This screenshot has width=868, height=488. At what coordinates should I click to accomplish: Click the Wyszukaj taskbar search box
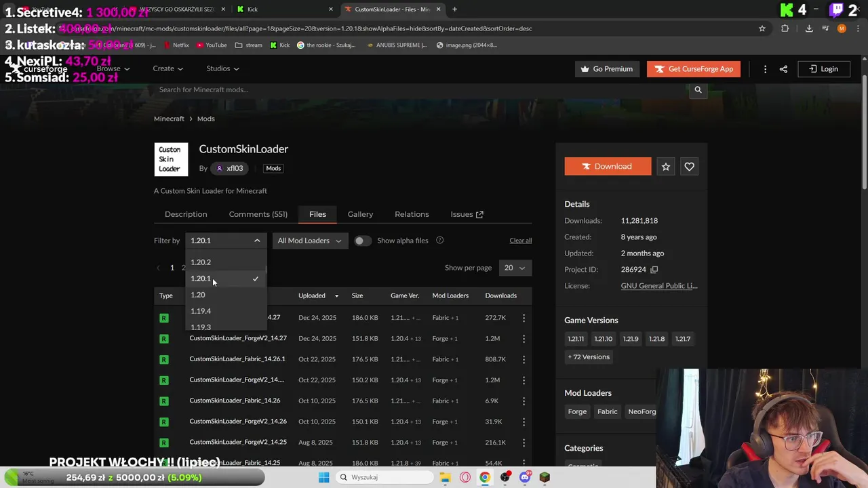click(x=384, y=477)
